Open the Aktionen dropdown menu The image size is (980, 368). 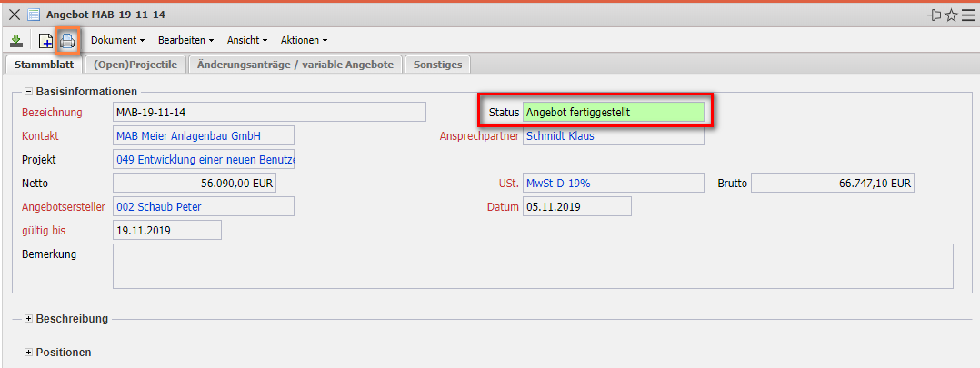coord(304,40)
